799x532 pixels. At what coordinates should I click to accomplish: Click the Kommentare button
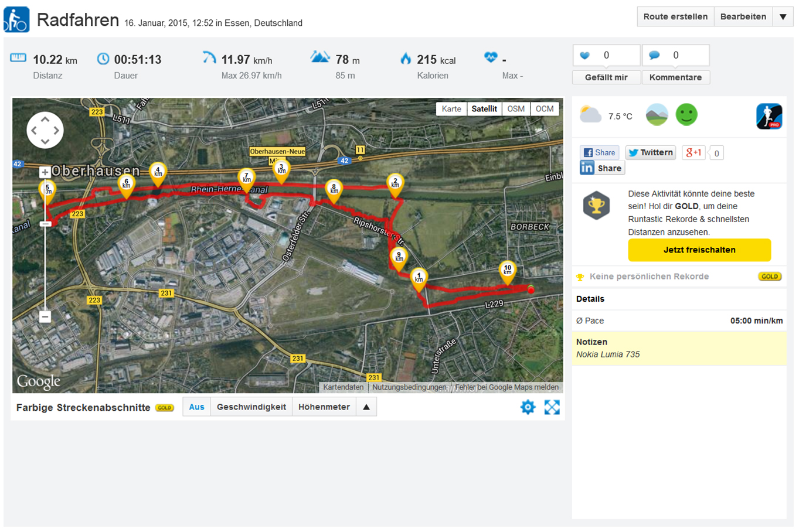(675, 77)
